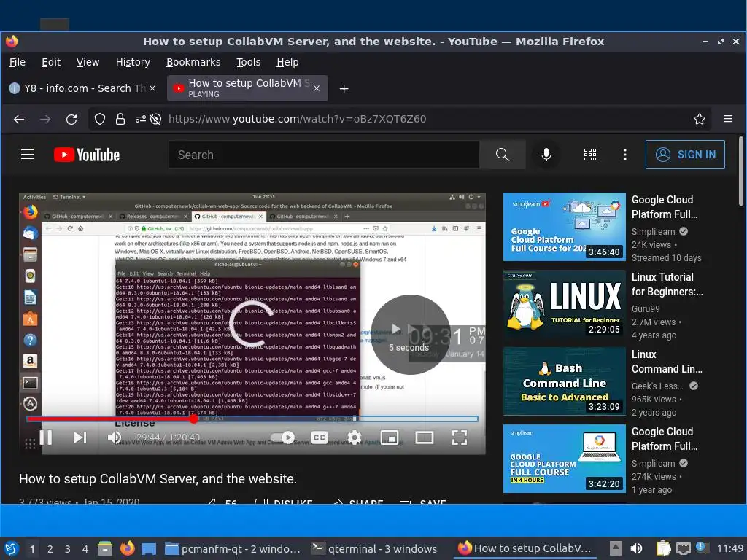Screen dimensions: 747x560
Task: Switch to theater mode
Action: point(424,437)
